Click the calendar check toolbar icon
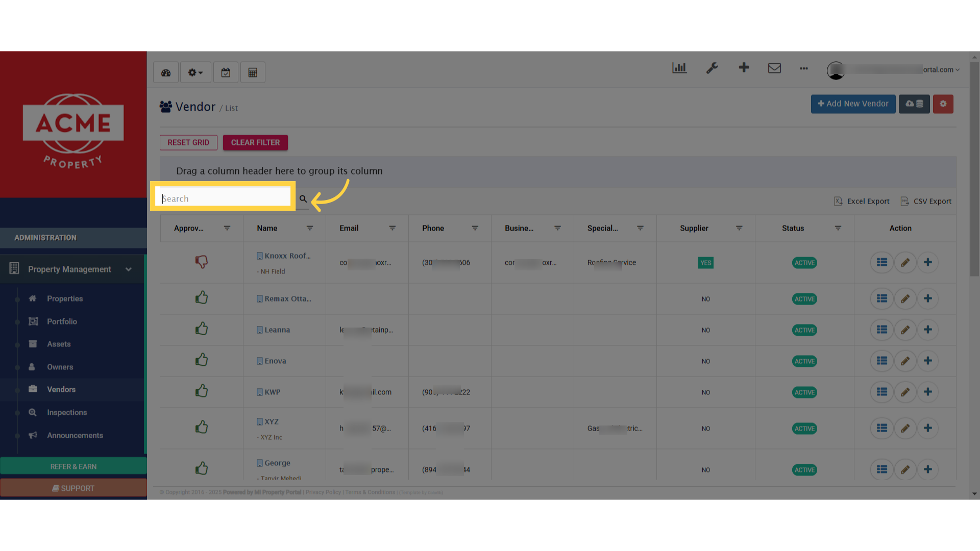The width and height of the screenshot is (980, 551). pyautogui.click(x=226, y=72)
